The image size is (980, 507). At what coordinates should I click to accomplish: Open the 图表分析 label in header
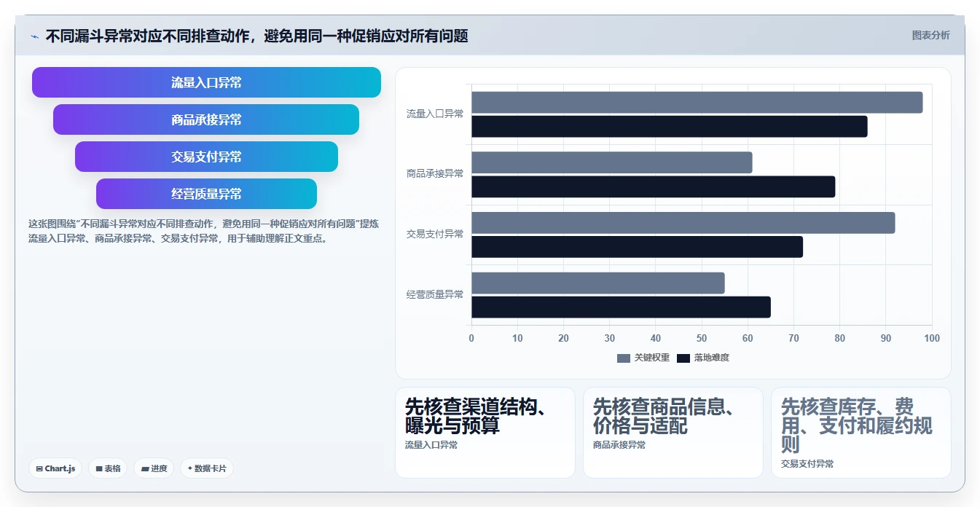click(x=930, y=35)
